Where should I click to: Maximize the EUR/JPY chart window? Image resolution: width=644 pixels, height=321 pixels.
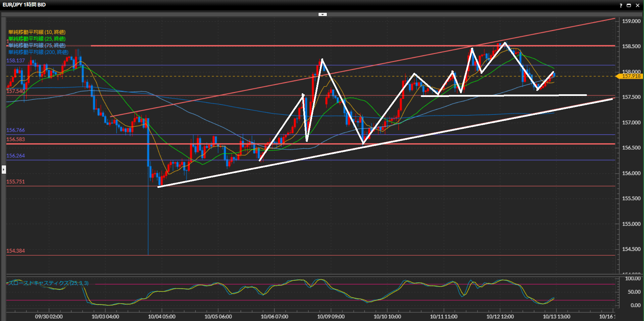(629, 5)
